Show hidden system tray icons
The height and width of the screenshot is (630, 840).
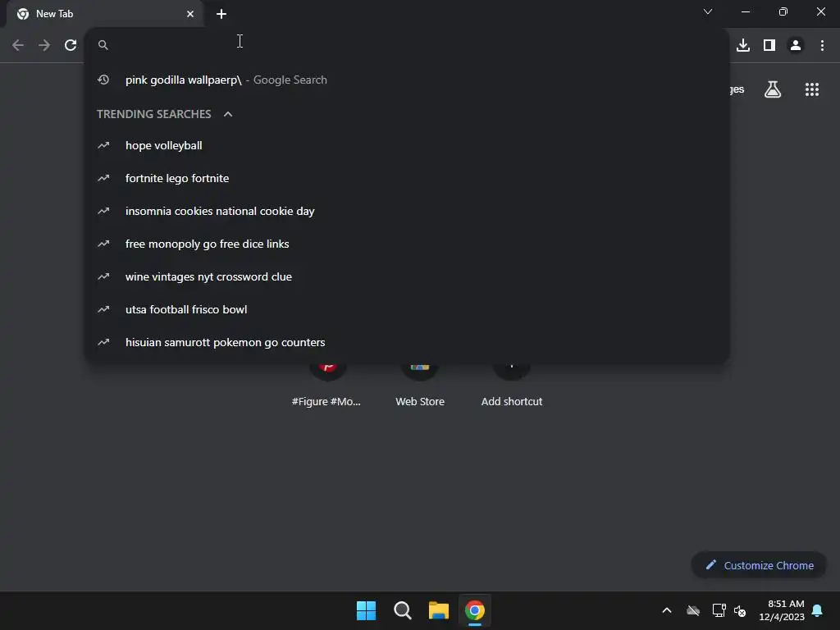tap(667, 610)
